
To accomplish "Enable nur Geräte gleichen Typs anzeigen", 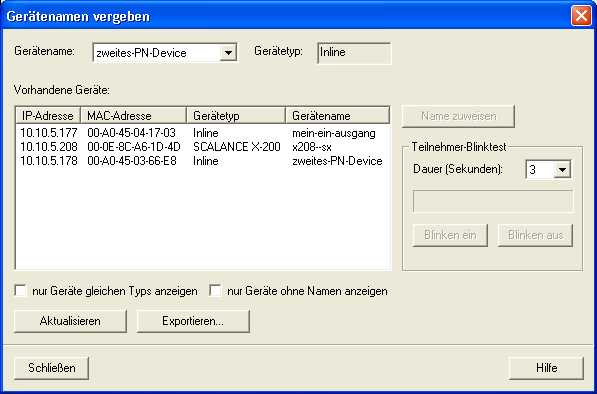I will click(21, 291).
